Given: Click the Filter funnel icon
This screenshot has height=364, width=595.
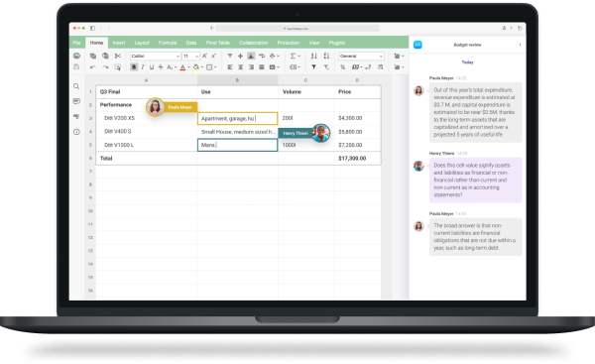Looking at the screenshot, I should pyautogui.click(x=313, y=67).
